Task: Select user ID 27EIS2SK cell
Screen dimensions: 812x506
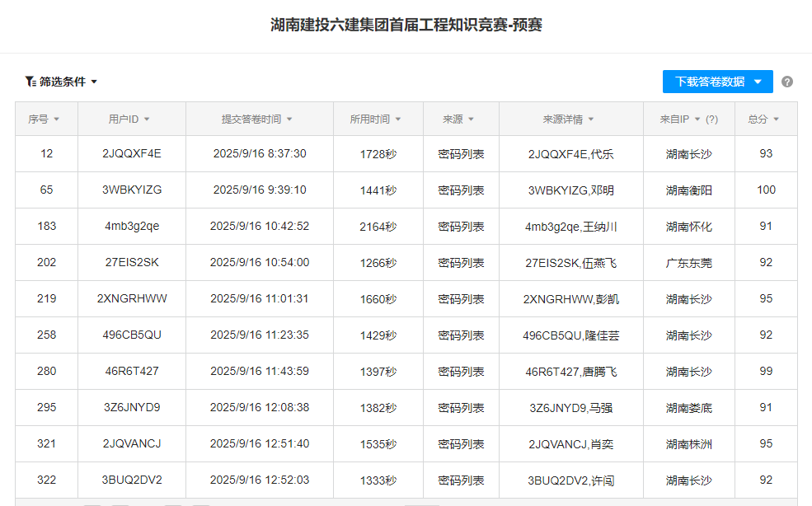Action: (x=132, y=263)
